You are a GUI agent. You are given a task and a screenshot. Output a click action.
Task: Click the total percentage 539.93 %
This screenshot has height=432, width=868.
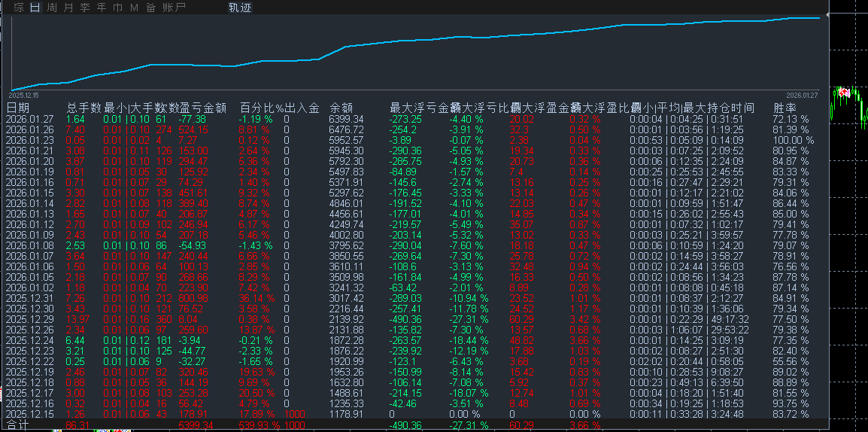(259, 425)
